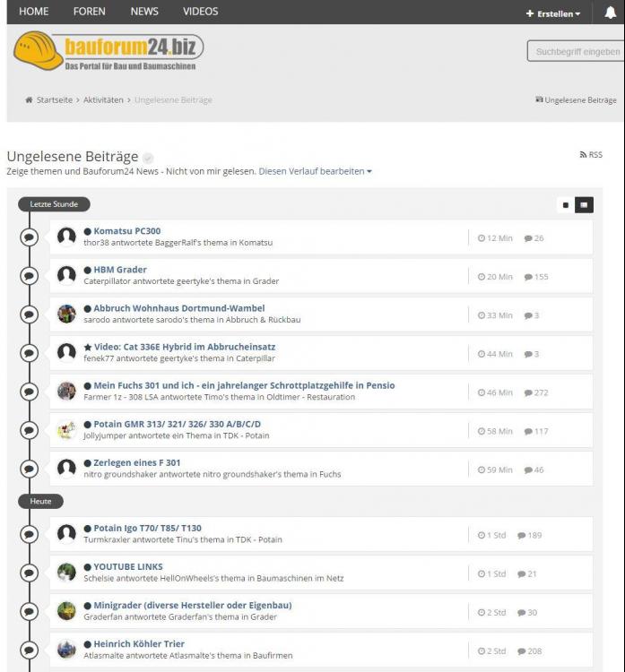Click 'Schelsie antwortete HellOnWheels's thema' line
This screenshot has height=672, width=625.
coord(213,578)
